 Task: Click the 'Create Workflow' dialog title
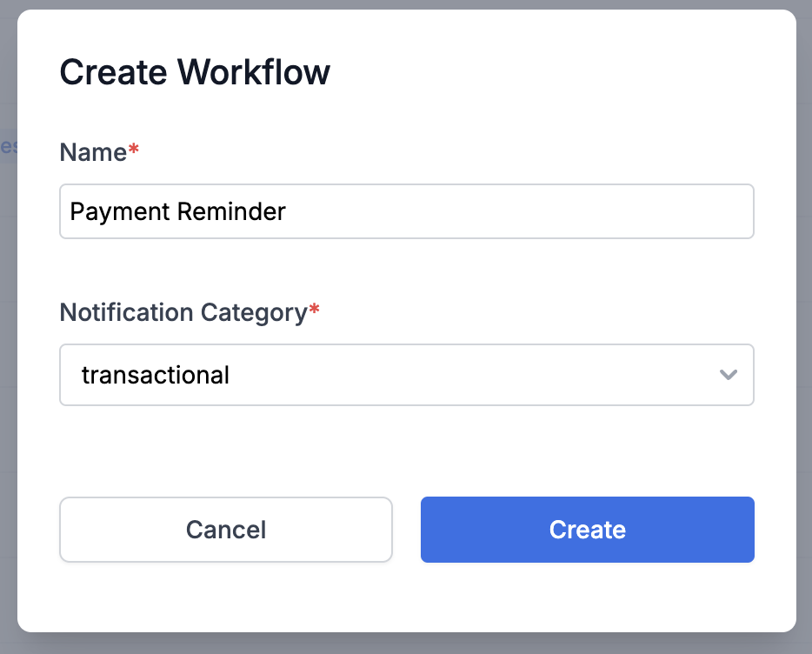click(x=195, y=72)
